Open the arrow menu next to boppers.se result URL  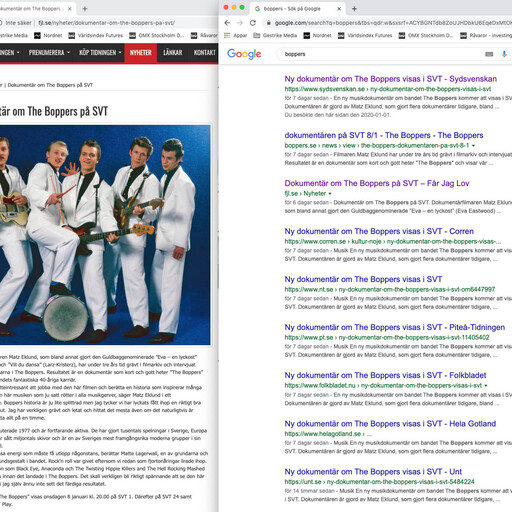473,146
